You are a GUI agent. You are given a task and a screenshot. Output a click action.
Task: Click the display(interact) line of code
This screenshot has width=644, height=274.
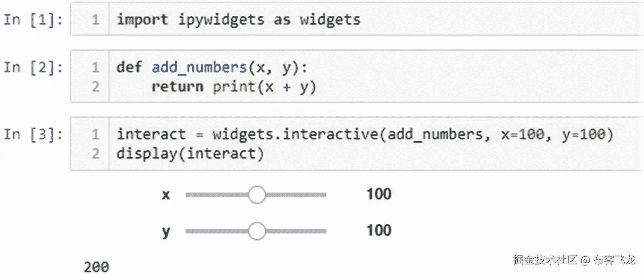[x=190, y=153]
